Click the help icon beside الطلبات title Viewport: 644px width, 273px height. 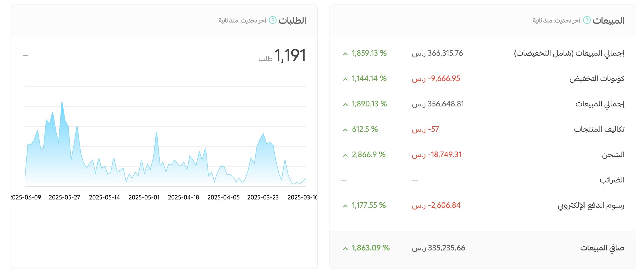click(273, 20)
